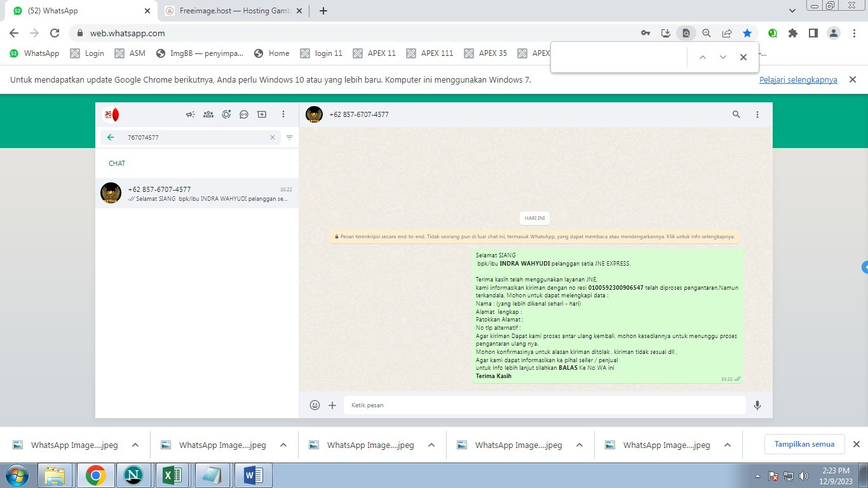Click the taskbar volume speaker icon
The image size is (868, 488).
[x=803, y=476]
